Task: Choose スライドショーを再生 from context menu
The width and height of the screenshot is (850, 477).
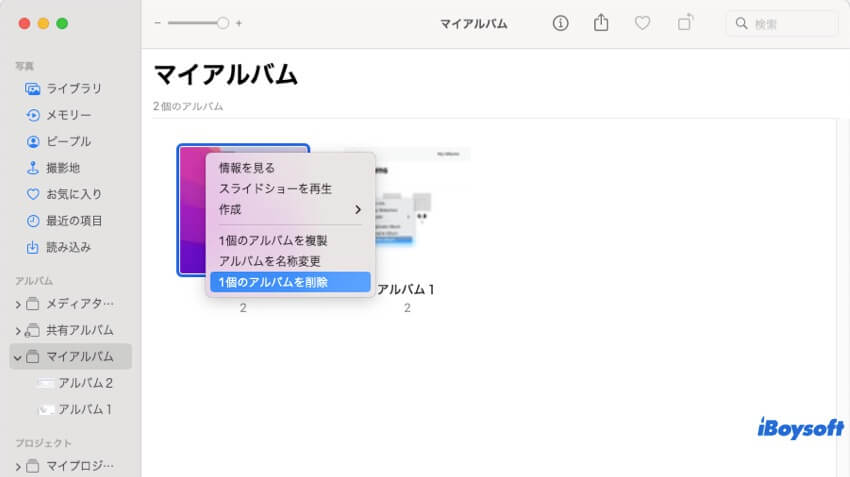Action: [x=290, y=189]
